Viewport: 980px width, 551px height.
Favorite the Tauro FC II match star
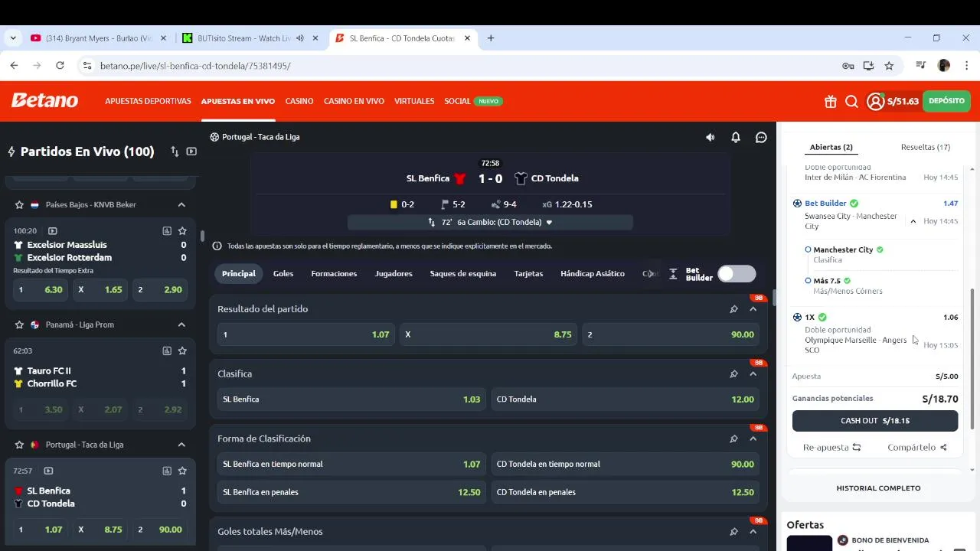(x=182, y=350)
